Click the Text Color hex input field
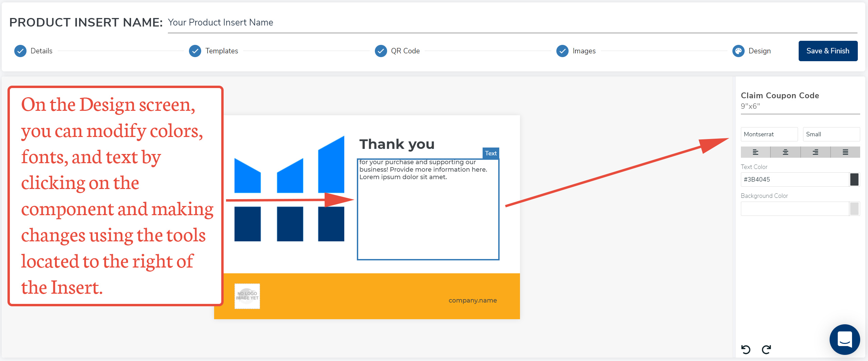 795,179
